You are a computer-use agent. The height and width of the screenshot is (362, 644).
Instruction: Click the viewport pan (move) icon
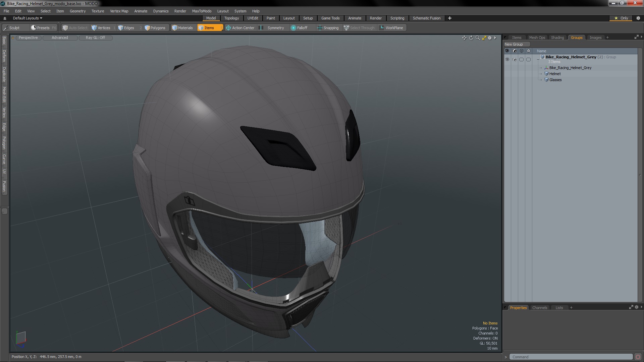point(464,38)
